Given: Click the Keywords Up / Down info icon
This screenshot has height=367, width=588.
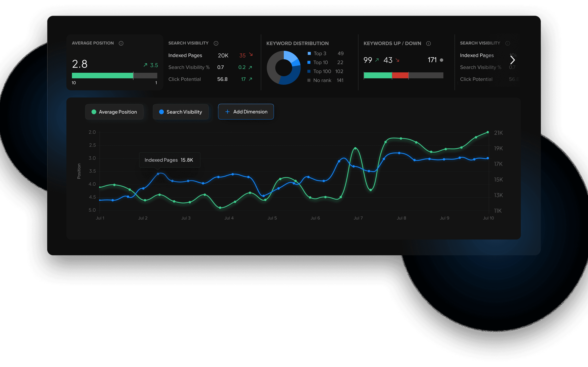Looking at the screenshot, I should [428, 43].
